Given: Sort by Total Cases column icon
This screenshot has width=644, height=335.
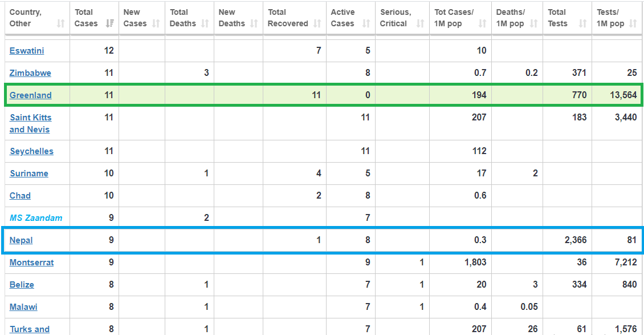Looking at the screenshot, I should (109, 23).
